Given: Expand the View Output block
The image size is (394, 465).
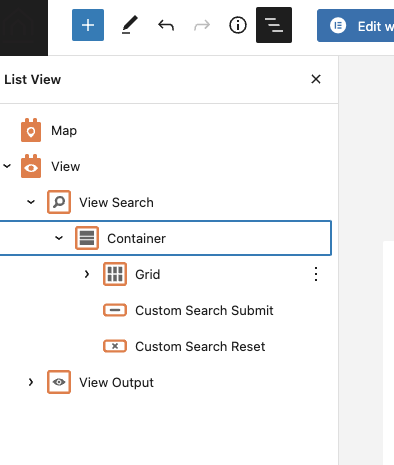Looking at the screenshot, I should coord(31,382).
